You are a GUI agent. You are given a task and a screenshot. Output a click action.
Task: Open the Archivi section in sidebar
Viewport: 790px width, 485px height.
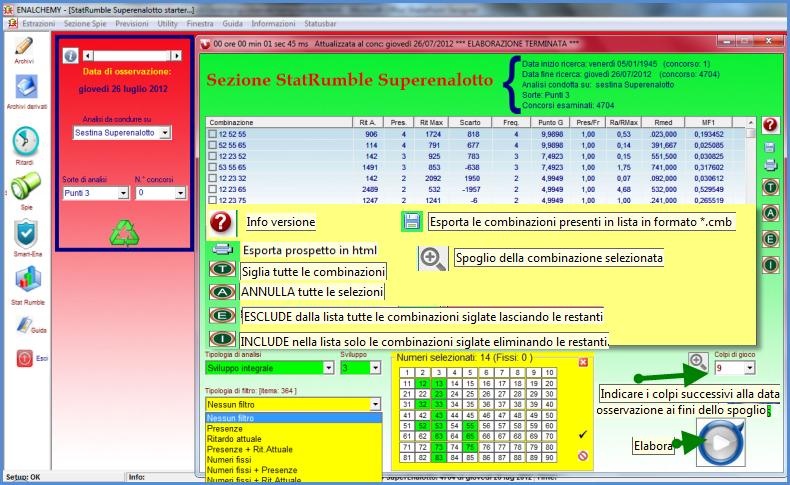pos(24,47)
